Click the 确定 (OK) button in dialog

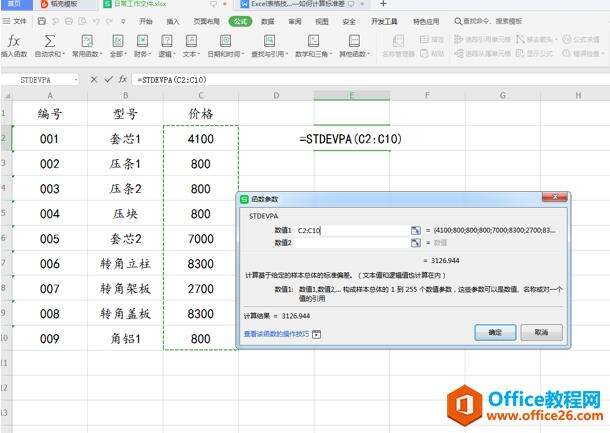click(x=495, y=333)
